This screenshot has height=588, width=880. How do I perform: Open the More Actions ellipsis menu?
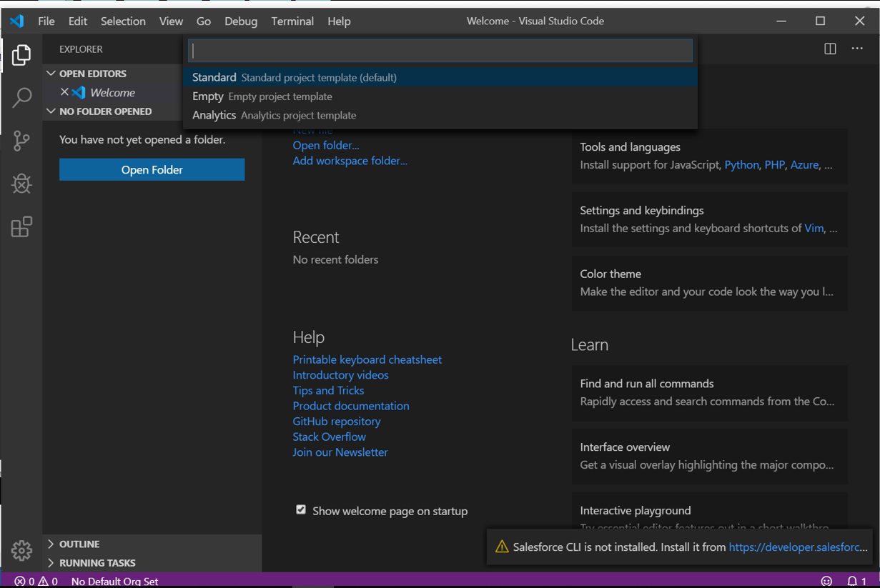click(857, 49)
